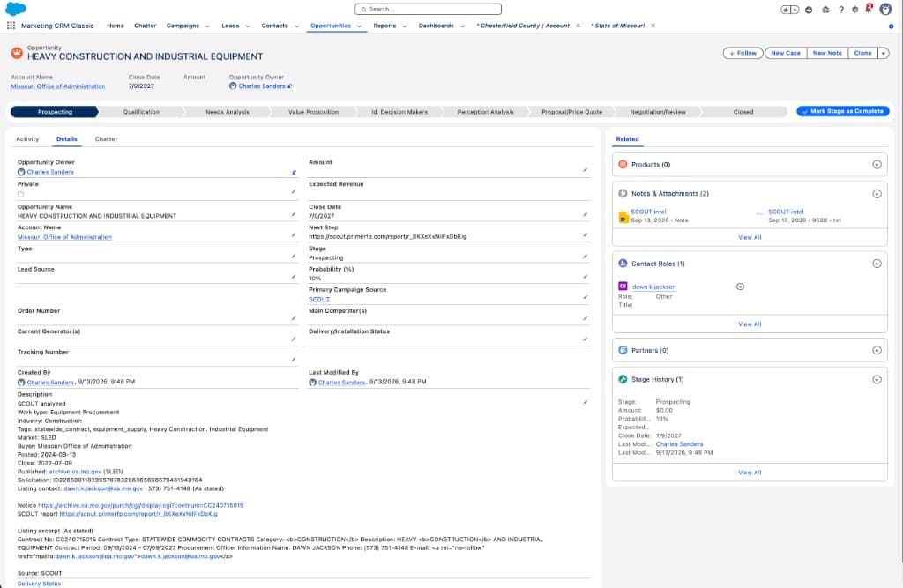This screenshot has height=588, width=903.
Task: Click the Salesforce cloud logo
Action: [16, 9]
